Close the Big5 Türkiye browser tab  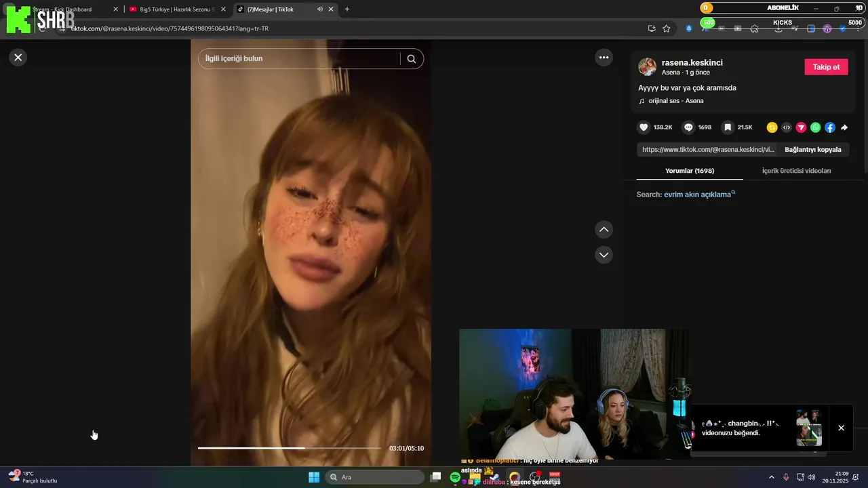(223, 9)
